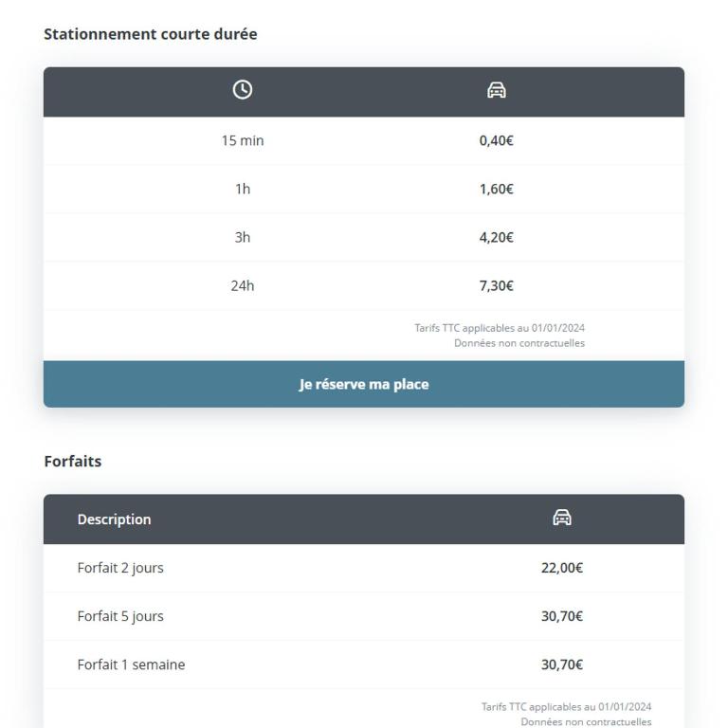Click the car icon in the Forfaits header
This screenshot has width=728, height=728.
click(x=562, y=518)
